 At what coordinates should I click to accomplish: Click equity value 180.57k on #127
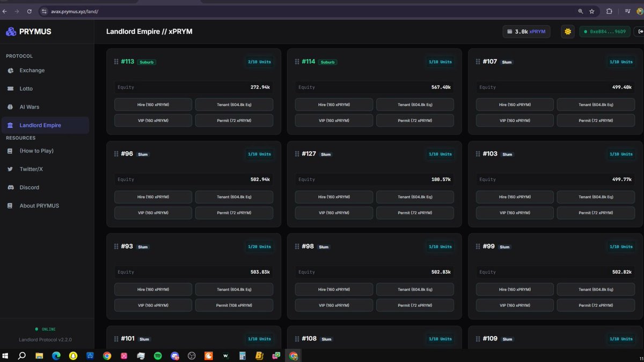click(x=441, y=180)
